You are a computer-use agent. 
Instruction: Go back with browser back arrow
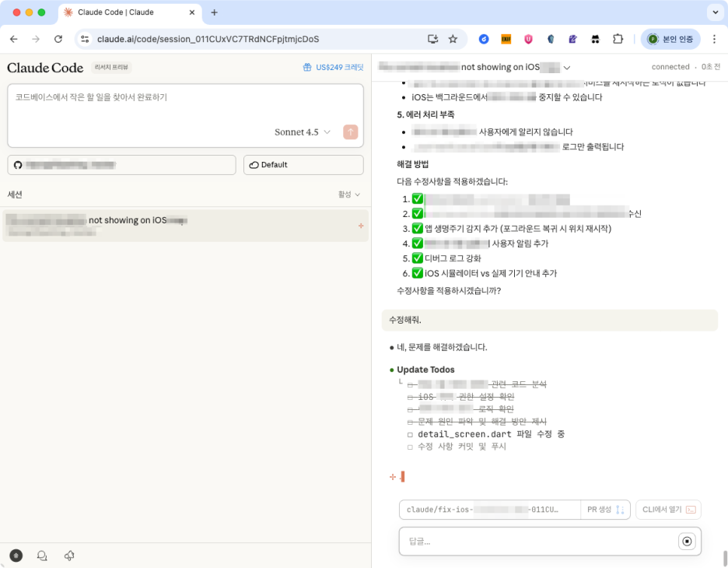coord(14,39)
